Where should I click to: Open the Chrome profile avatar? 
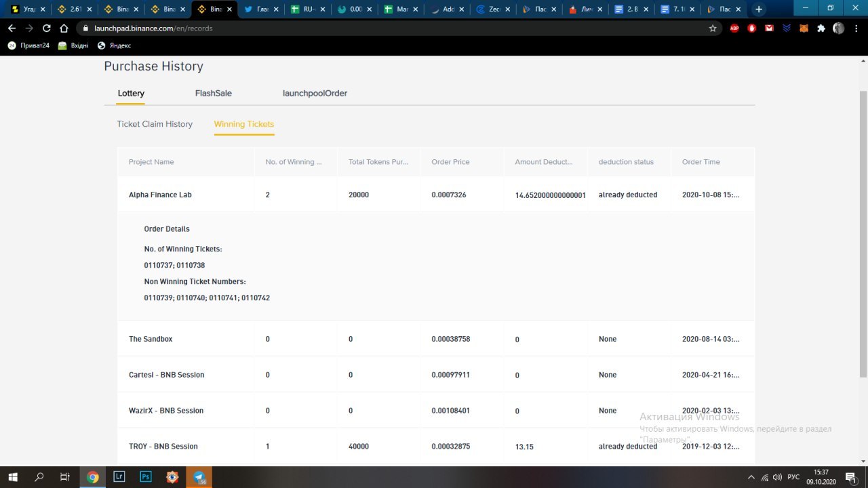839,28
